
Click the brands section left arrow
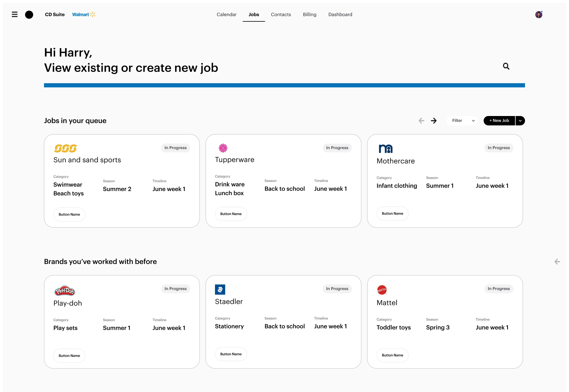pos(557,262)
